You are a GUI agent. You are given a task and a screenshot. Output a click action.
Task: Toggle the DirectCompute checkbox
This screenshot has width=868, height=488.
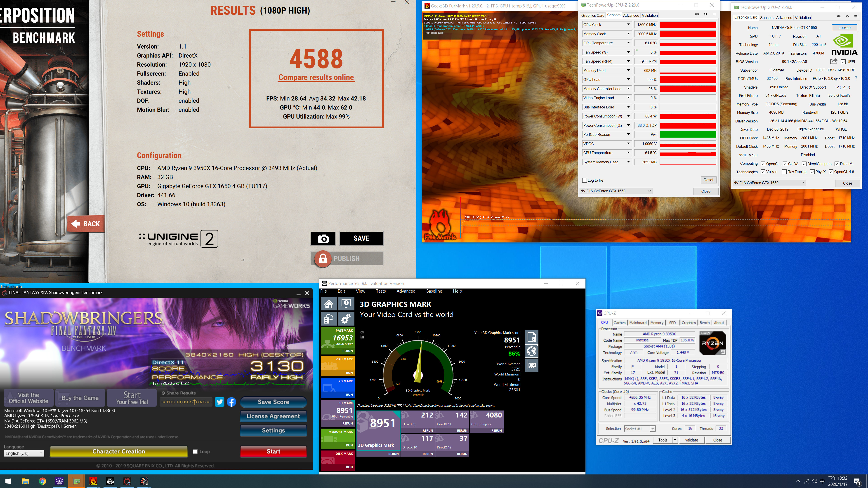tap(804, 164)
